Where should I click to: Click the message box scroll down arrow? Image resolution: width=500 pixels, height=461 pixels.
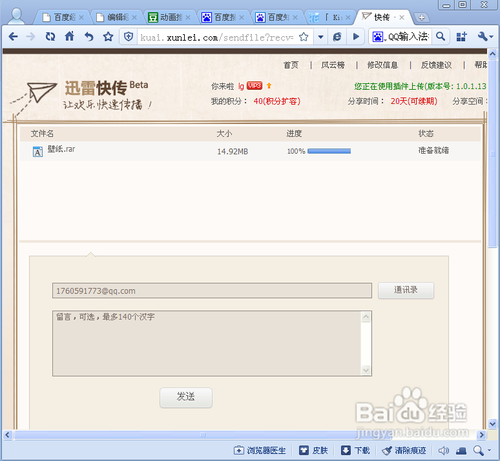(x=366, y=370)
